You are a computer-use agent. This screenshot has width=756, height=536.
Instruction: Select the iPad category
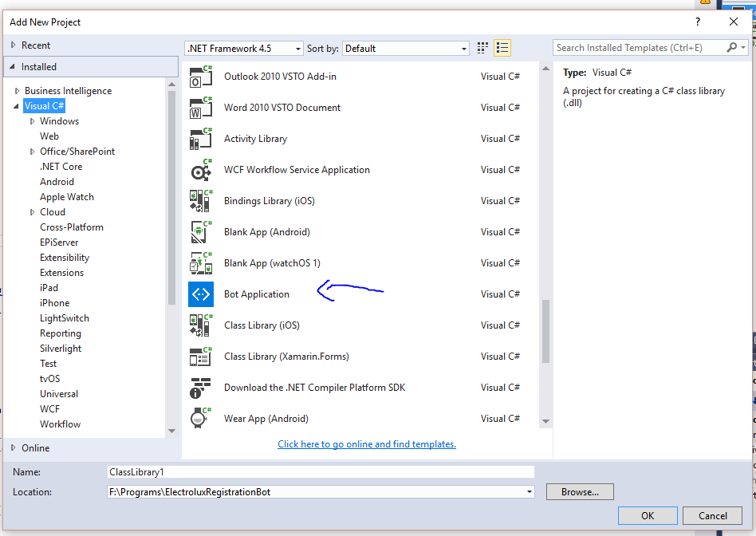click(x=49, y=288)
